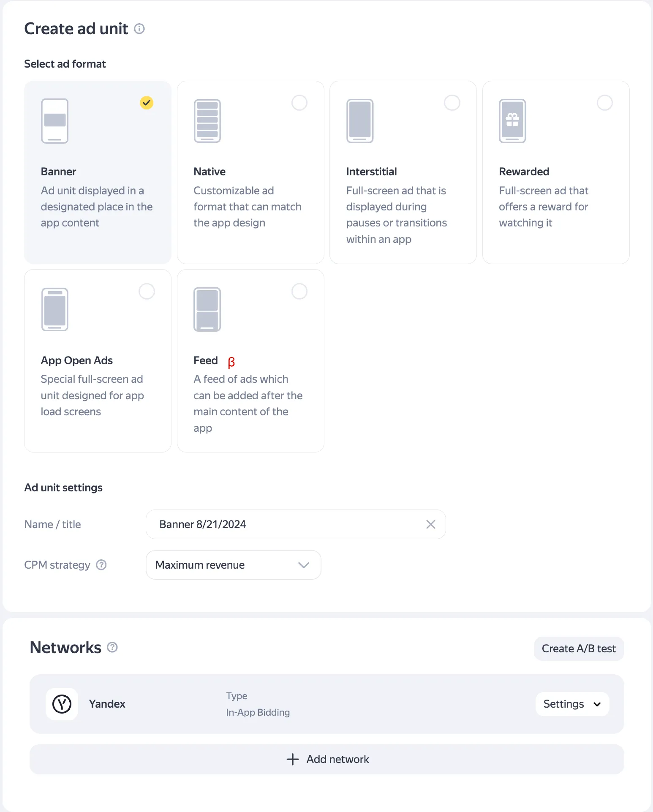This screenshot has height=812, width=653.
Task: Open the CPM strategy Maximum revenue dropdown
Action: (x=233, y=565)
